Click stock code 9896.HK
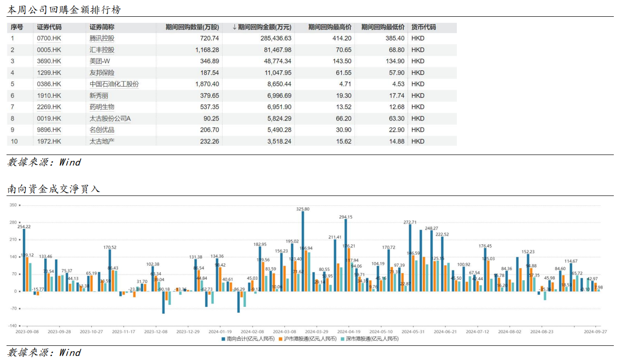 click(49, 130)
